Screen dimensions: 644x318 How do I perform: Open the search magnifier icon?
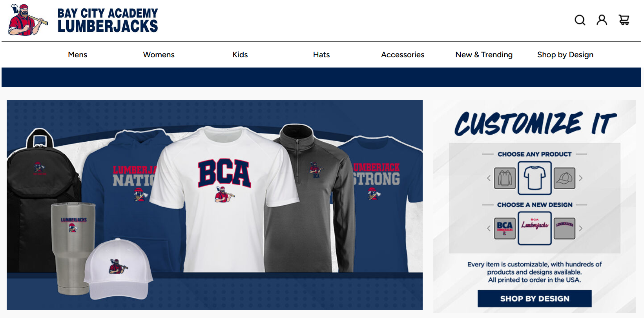[580, 20]
